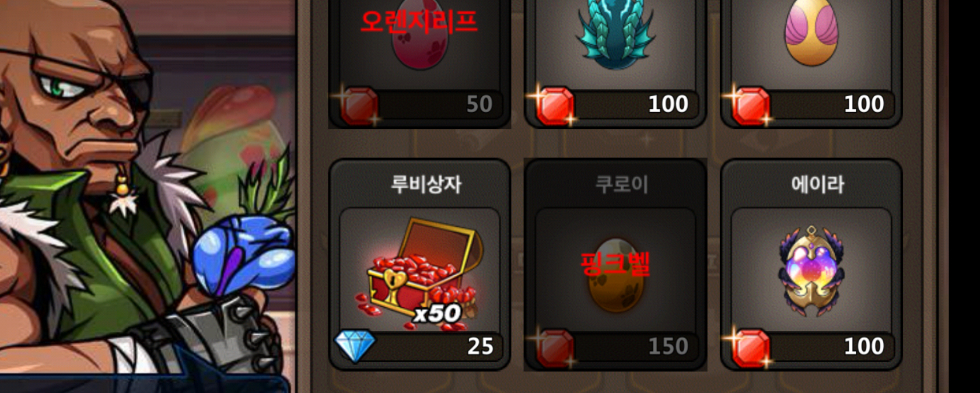The width and height of the screenshot is (980, 393).
Task: Select the 에이라 purple scarab egg
Action: click(x=811, y=269)
